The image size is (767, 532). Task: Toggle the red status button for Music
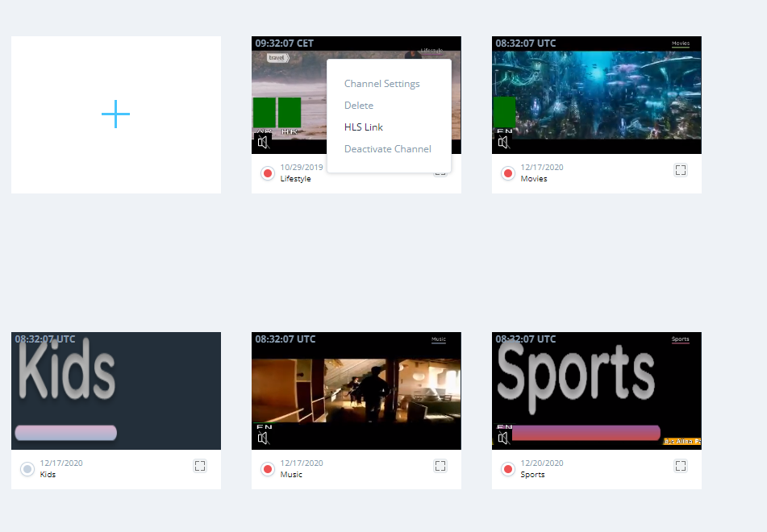(268, 469)
